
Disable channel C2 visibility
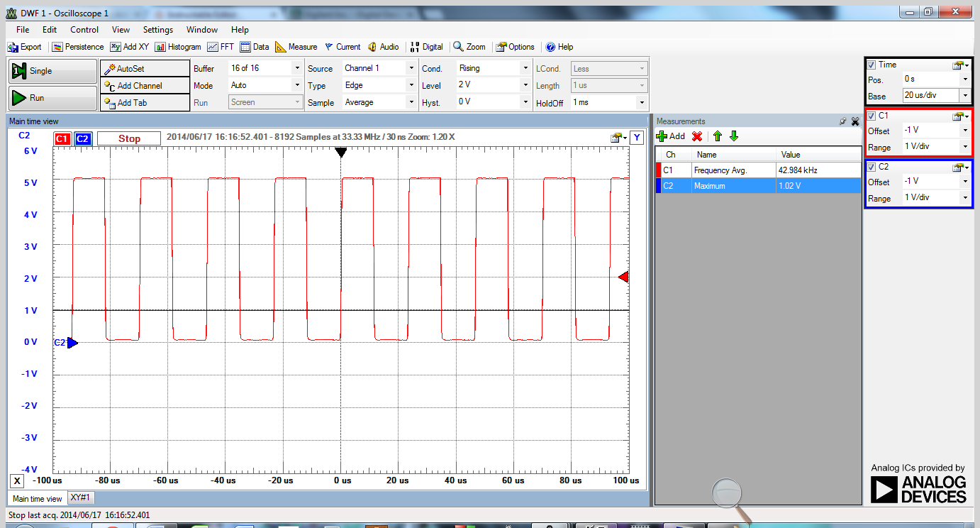point(872,167)
